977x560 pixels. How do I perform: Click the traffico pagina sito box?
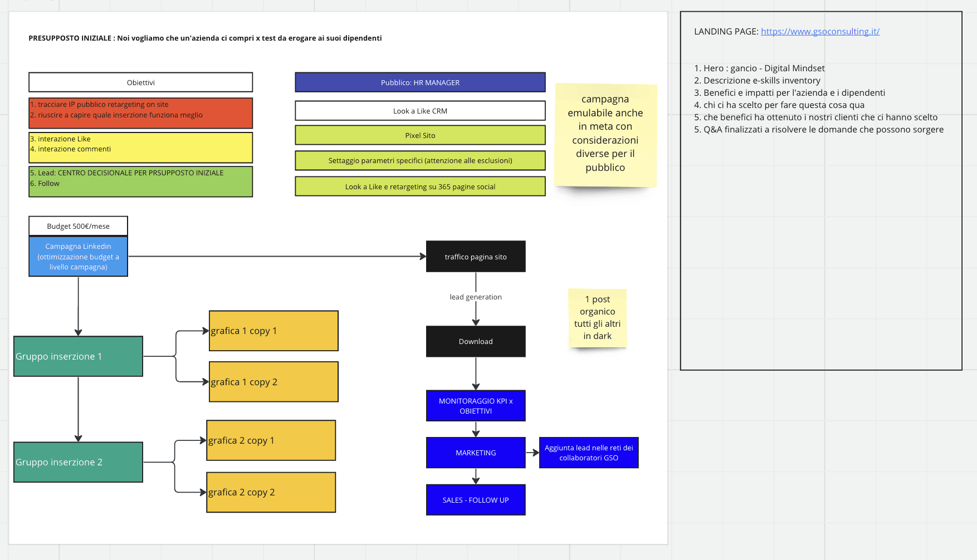476,257
